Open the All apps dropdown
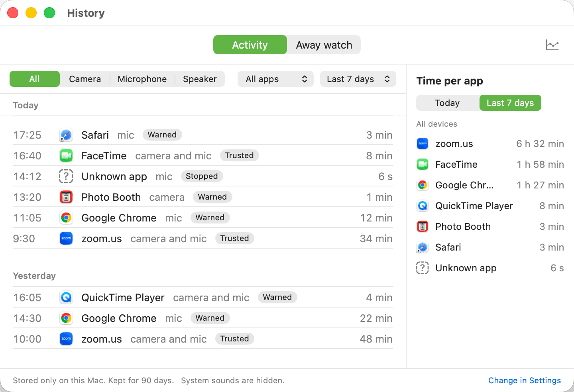574x392 pixels. [x=276, y=79]
